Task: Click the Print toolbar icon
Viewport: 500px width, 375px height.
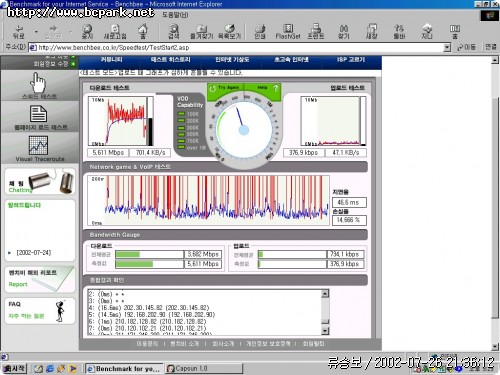Action: 260,31
